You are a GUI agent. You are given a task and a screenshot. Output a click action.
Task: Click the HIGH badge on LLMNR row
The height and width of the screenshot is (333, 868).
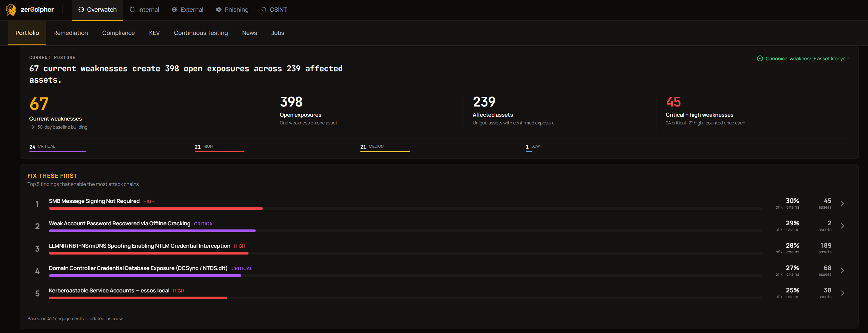click(x=240, y=246)
